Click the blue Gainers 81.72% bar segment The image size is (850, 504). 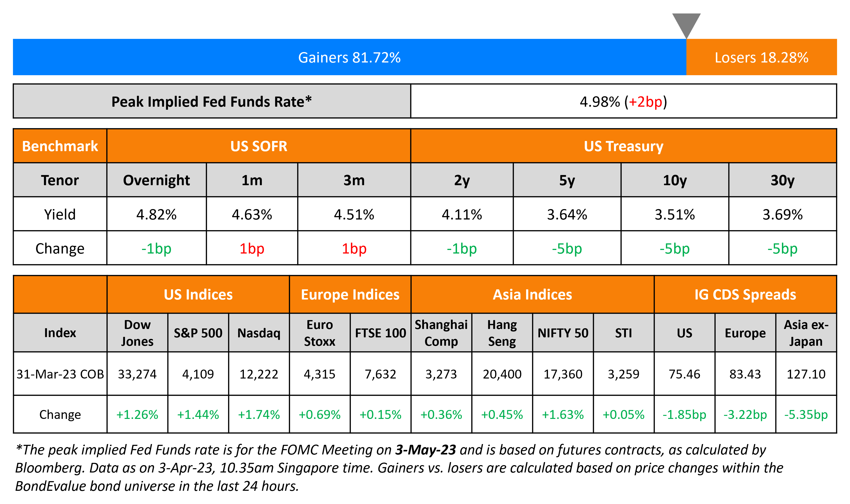click(349, 57)
